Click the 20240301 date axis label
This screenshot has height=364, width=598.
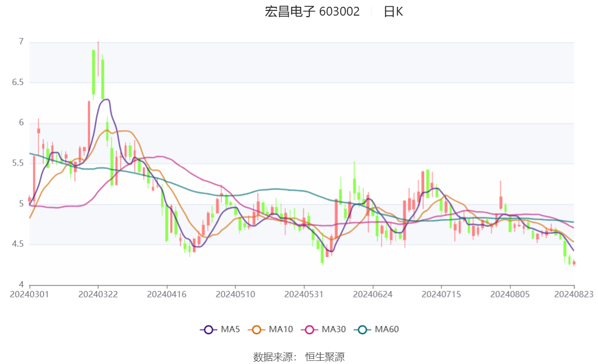pos(29,294)
